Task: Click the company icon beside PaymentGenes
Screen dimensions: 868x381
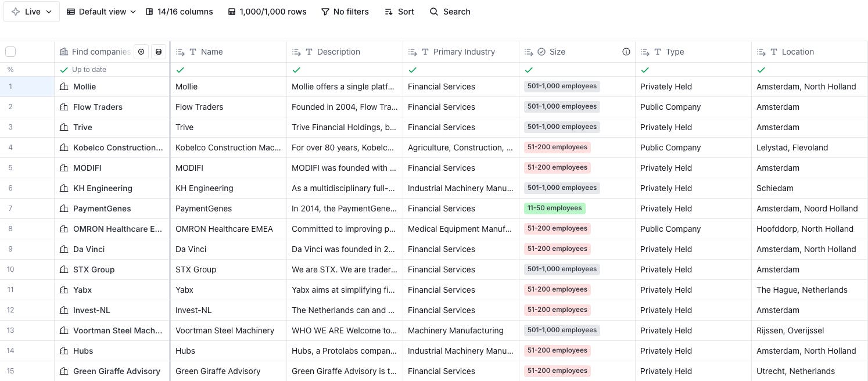Action: coord(64,209)
